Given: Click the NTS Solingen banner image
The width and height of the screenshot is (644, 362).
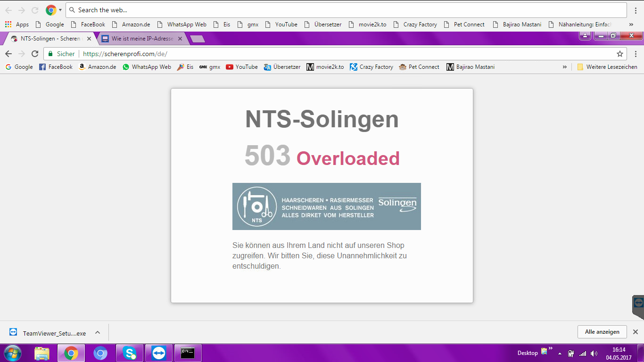Looking at the screenshot, I should tap(327, 206).
